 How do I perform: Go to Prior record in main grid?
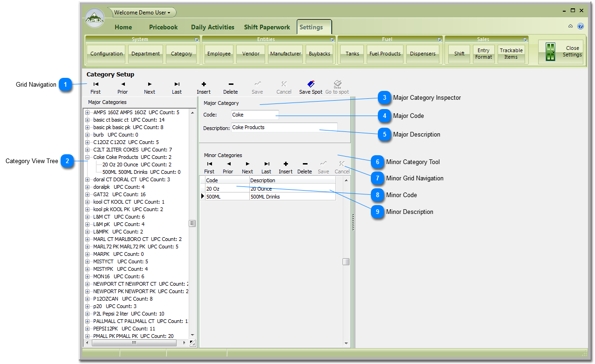pyautogui.click(x=123, y=84)
